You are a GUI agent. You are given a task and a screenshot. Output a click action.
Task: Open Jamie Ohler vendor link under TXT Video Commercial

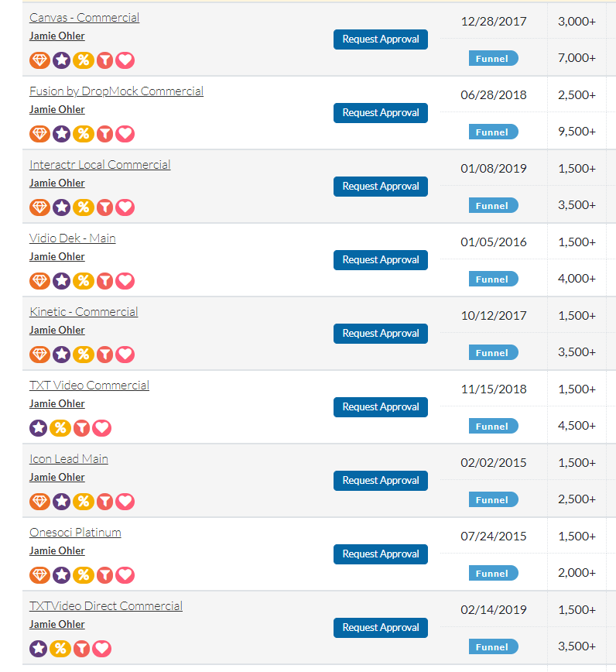(57, 404)
